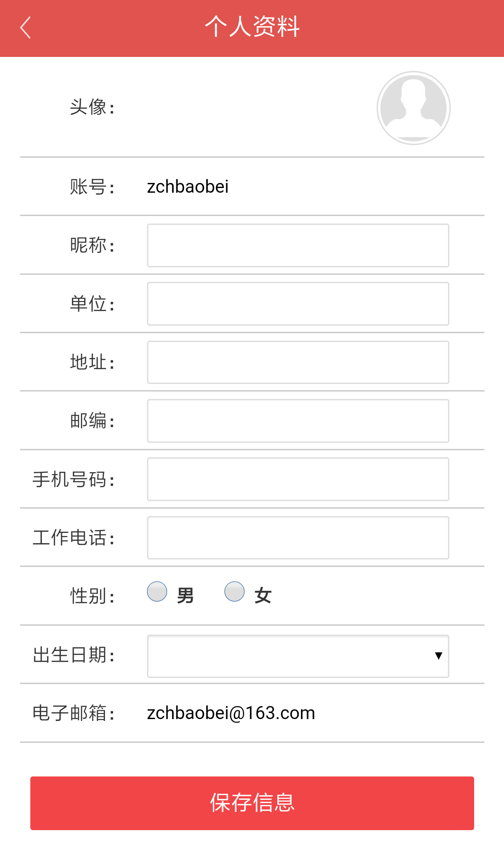Focus the 单位 input field

point(298,304)
